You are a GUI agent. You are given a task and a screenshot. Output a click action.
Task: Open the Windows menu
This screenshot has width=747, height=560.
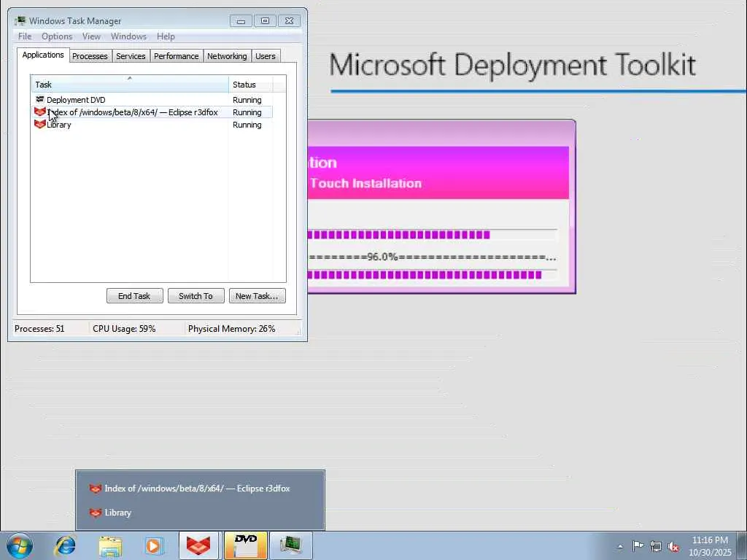128,36
